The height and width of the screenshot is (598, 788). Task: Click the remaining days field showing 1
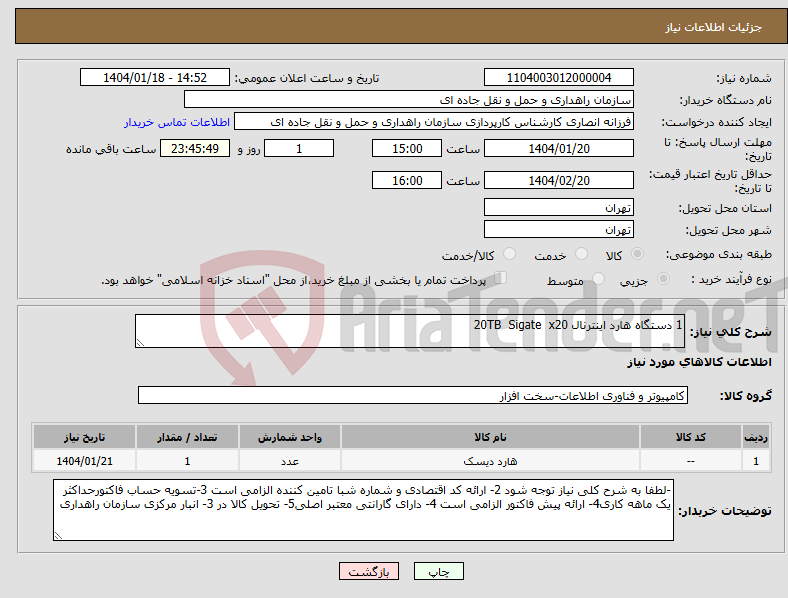point(299,148)
